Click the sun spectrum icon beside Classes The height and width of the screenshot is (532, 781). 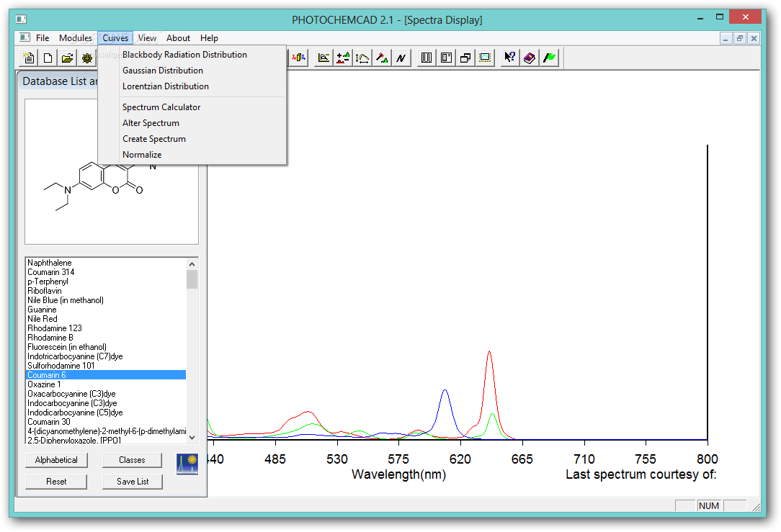pyautogui.click(x=187, y=464)
